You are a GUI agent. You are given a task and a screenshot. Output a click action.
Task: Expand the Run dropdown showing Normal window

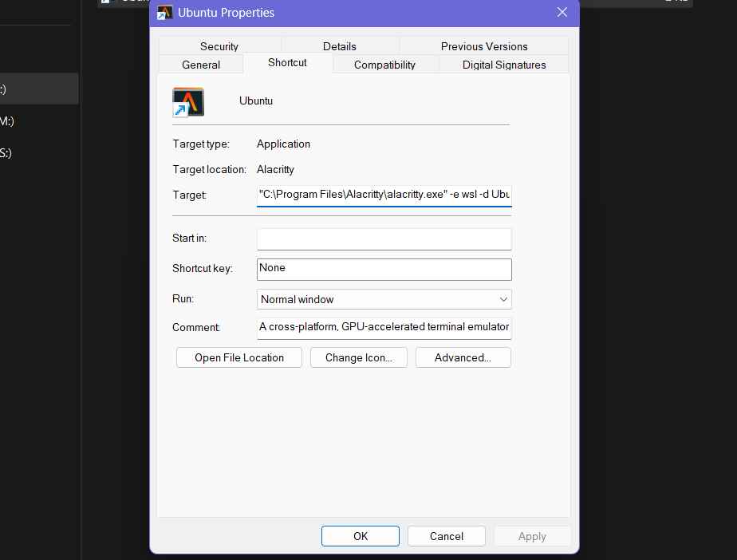click(x=384, y=299)
